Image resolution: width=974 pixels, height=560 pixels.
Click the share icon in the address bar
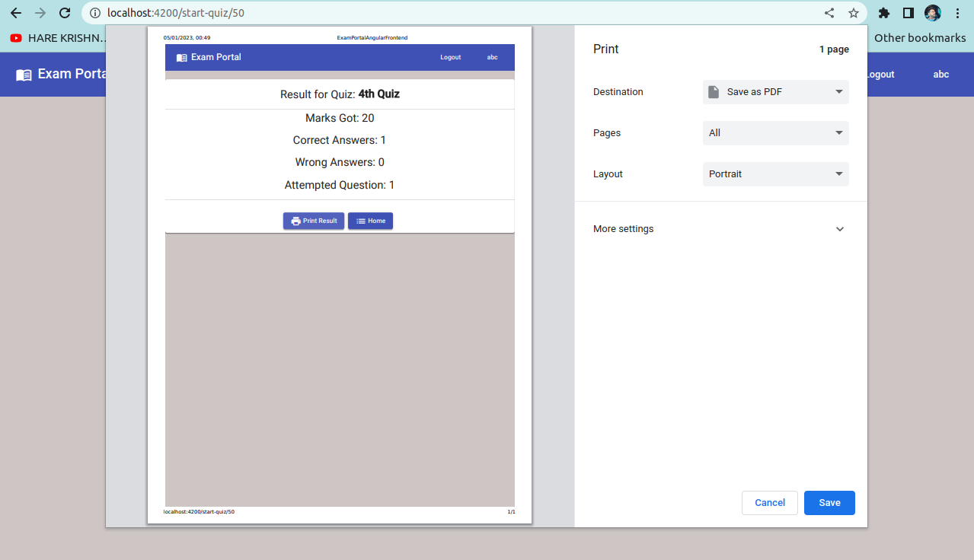(829, 13)
